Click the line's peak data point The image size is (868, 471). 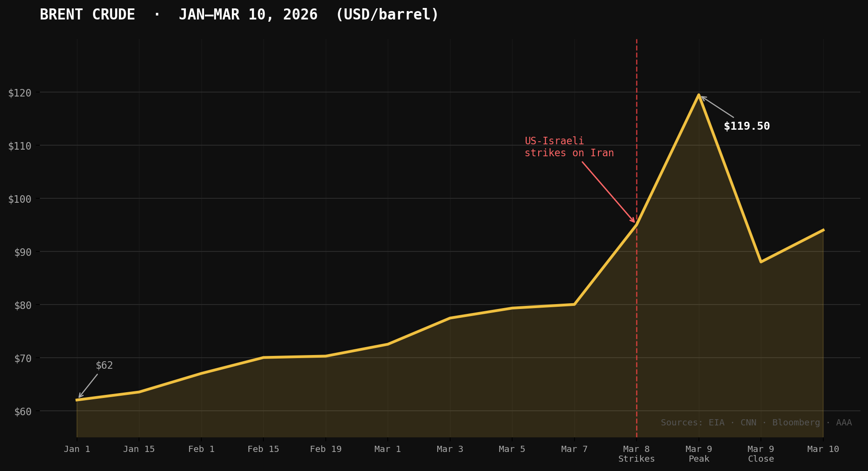click(698, 95)
